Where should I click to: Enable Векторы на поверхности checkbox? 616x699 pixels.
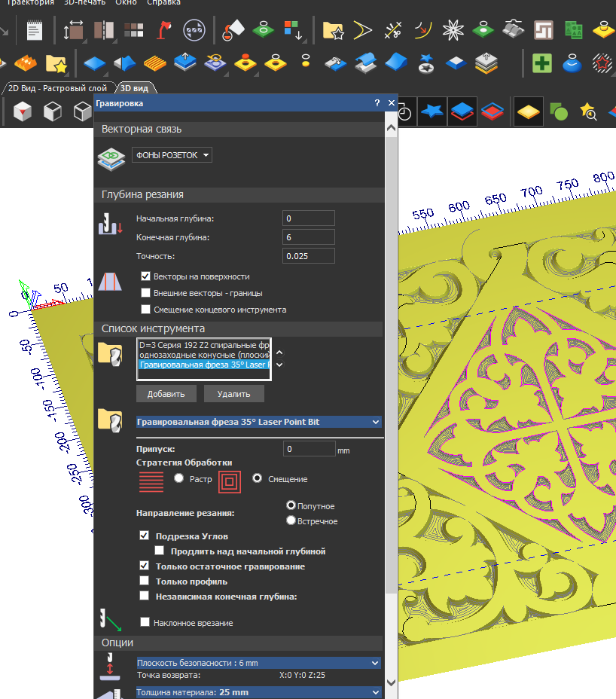point(145,276)
